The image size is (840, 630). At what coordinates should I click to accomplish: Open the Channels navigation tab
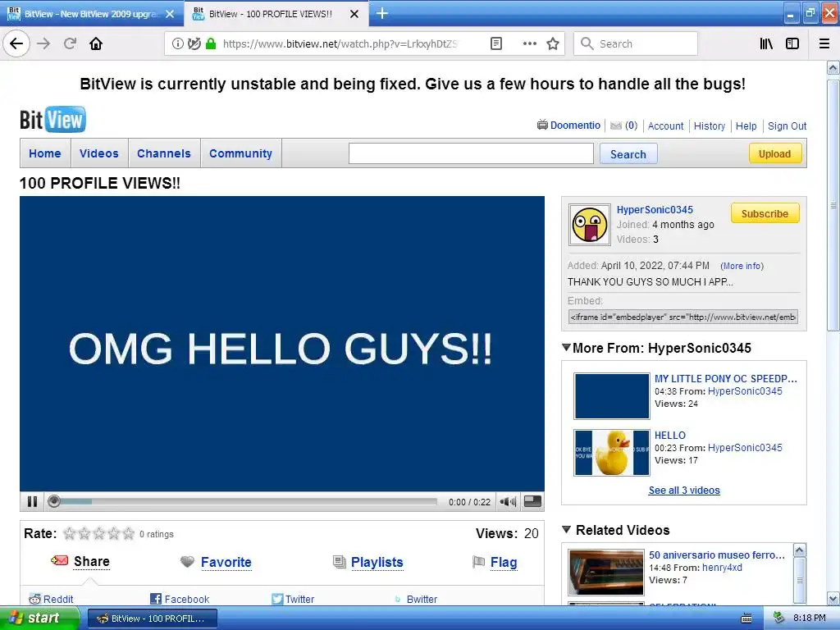[164, 153]
